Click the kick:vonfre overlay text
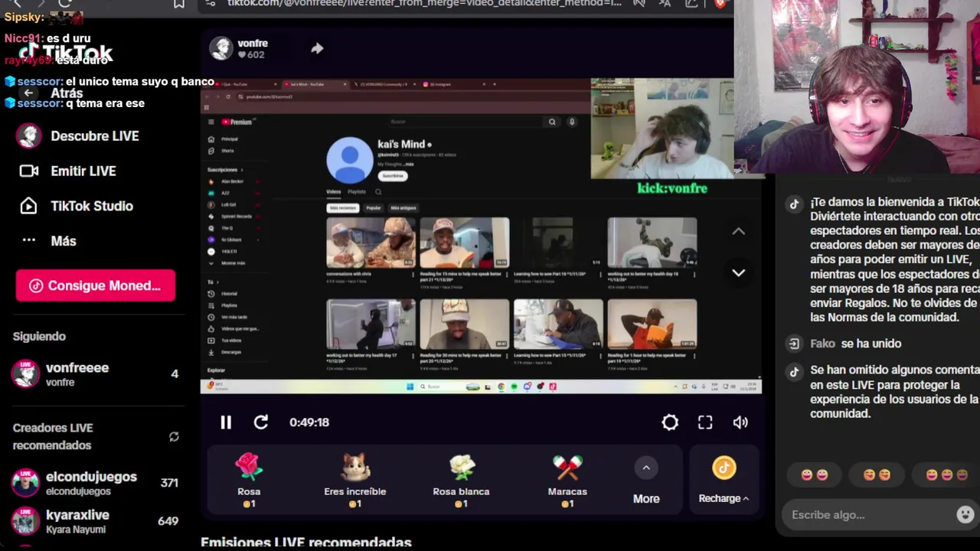This screenshot has width=980, height=551. point(672,188)
